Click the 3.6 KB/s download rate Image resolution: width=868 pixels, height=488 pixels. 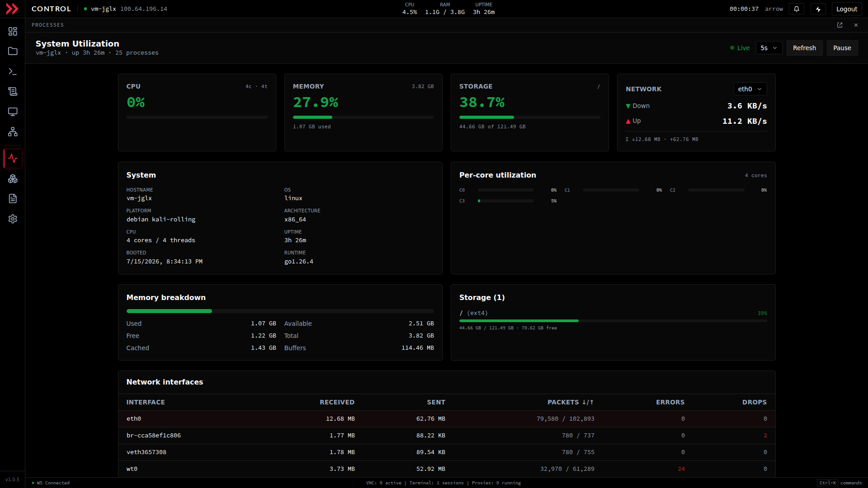point(747,106)
